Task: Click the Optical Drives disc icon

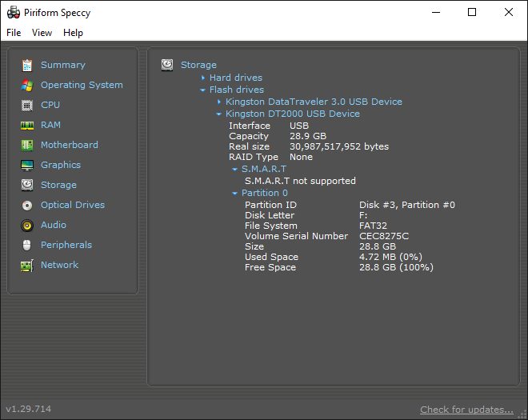Action: click(27, 205)
